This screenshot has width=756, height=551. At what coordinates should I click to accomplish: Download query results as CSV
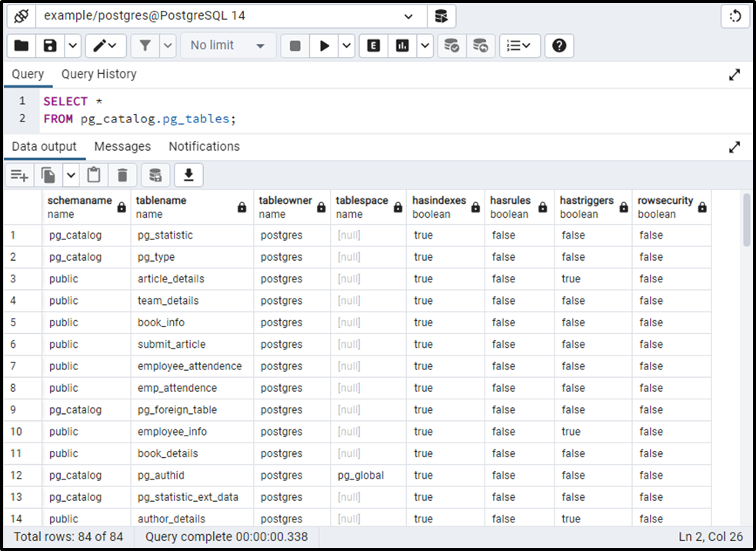188,175
